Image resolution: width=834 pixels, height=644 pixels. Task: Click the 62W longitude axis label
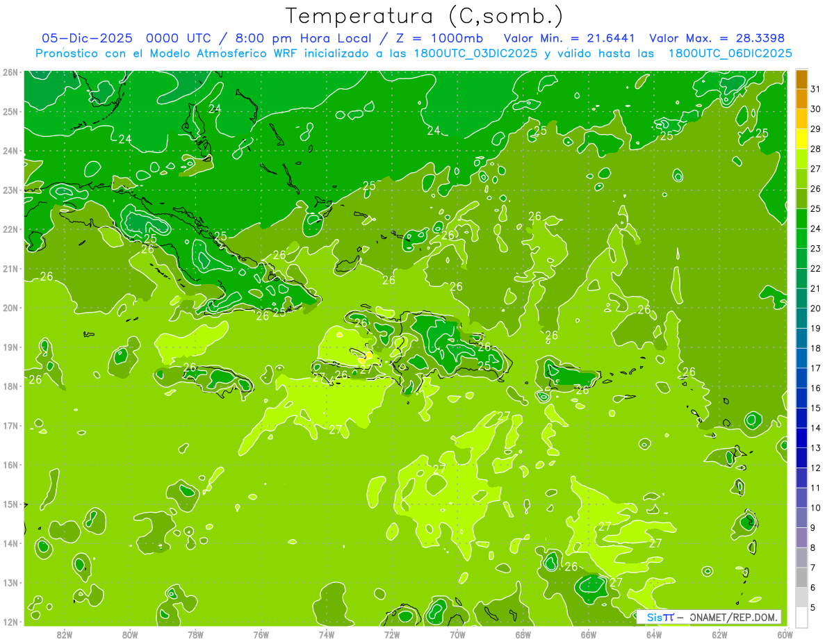(x=719, y=634)
